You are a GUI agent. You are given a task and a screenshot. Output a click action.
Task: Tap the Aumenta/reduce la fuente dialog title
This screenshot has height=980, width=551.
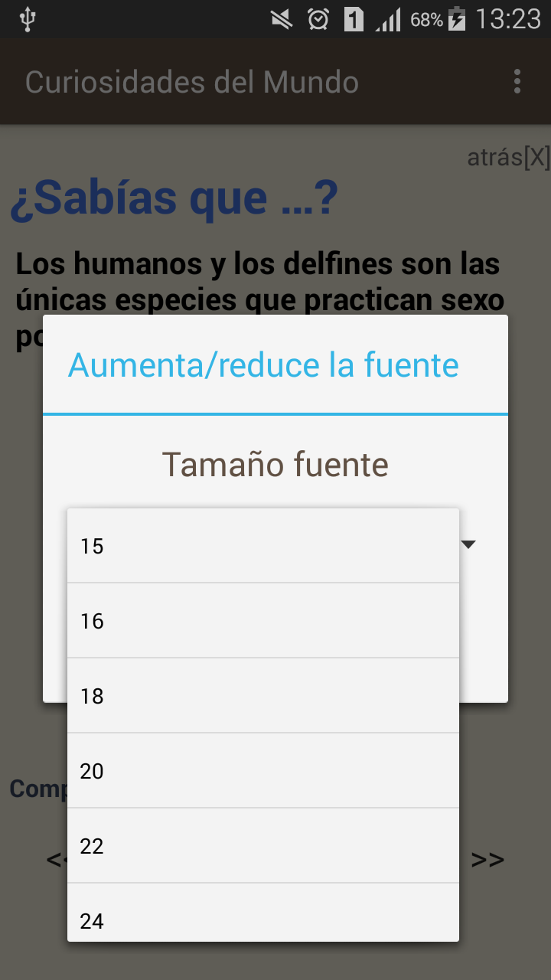coord(263,365)
